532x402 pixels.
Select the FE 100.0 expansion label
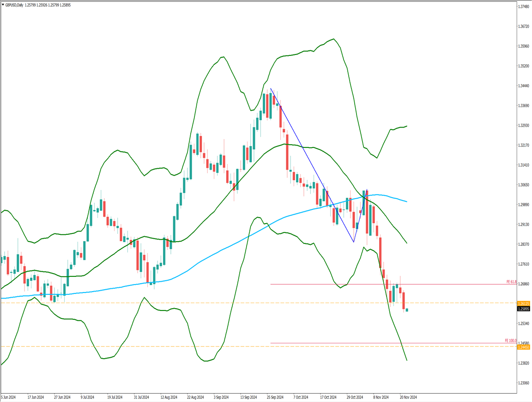pos(510,341)
